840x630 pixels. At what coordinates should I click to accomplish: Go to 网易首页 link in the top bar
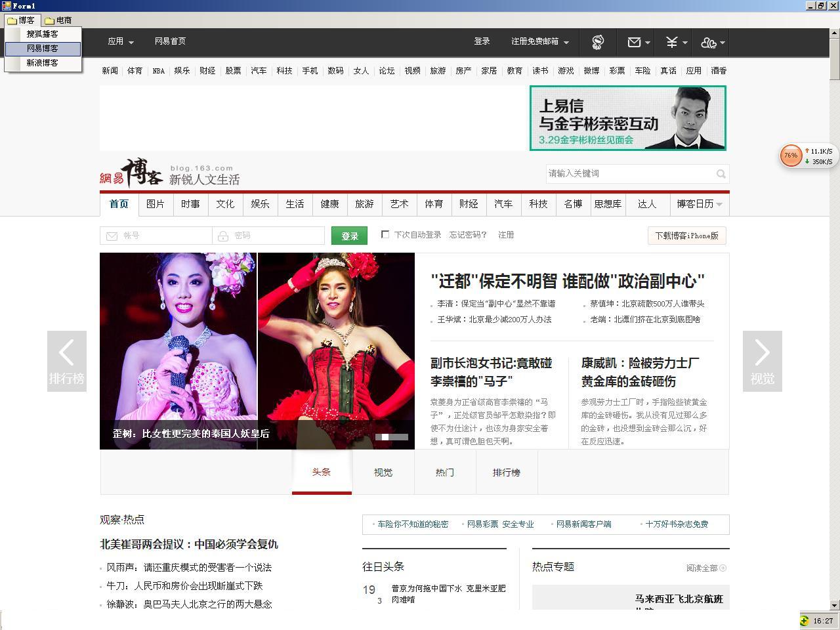click(170, 41)
